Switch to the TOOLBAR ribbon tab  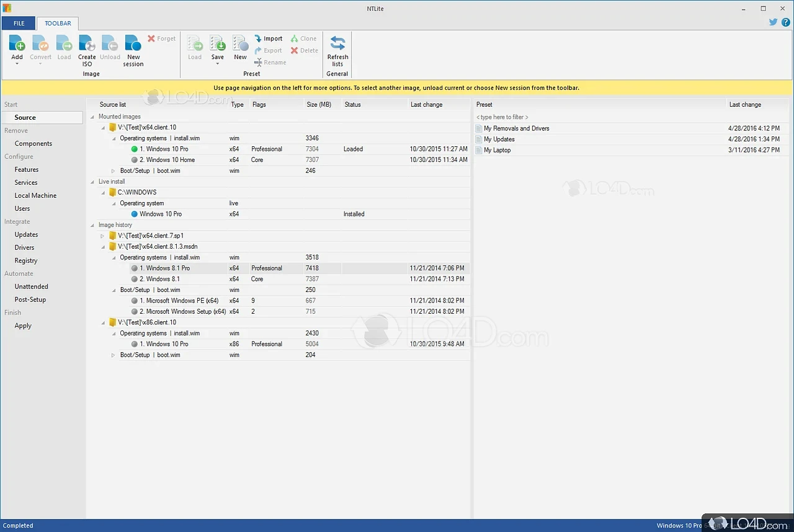58,24
